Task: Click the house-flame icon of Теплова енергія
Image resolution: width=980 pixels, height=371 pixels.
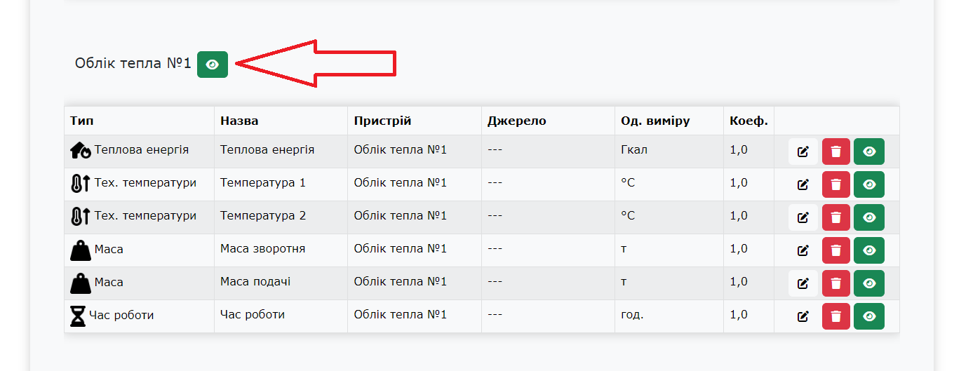Action: point(81,151)
